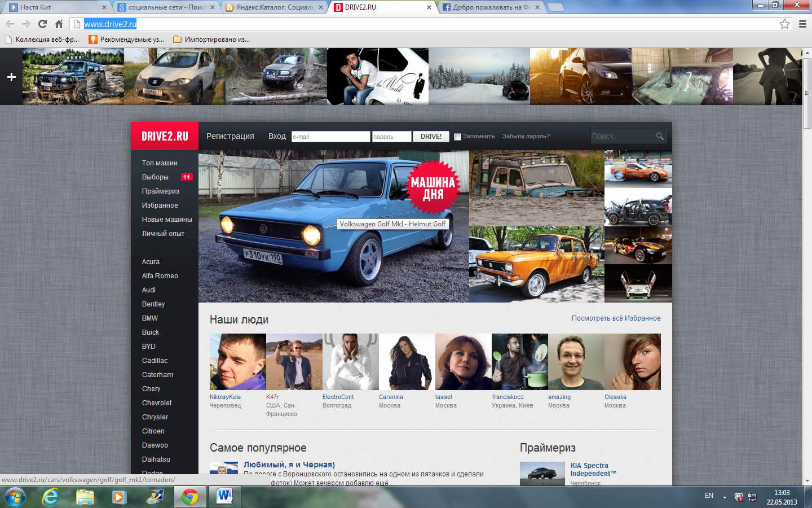Viewport: 812px width, 508px height.
Task: Open the tassel user link
Action: [x=443, y=397]
